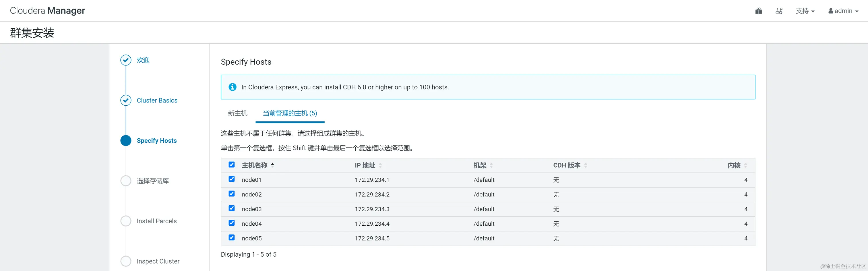Click the CDH 版本 column header
868x271 pixels.
coord(567,165)
